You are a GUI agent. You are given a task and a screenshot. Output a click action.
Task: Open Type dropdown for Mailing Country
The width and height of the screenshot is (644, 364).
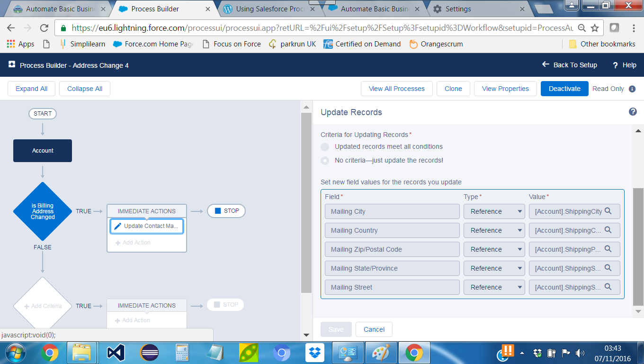tap(494, 230)
